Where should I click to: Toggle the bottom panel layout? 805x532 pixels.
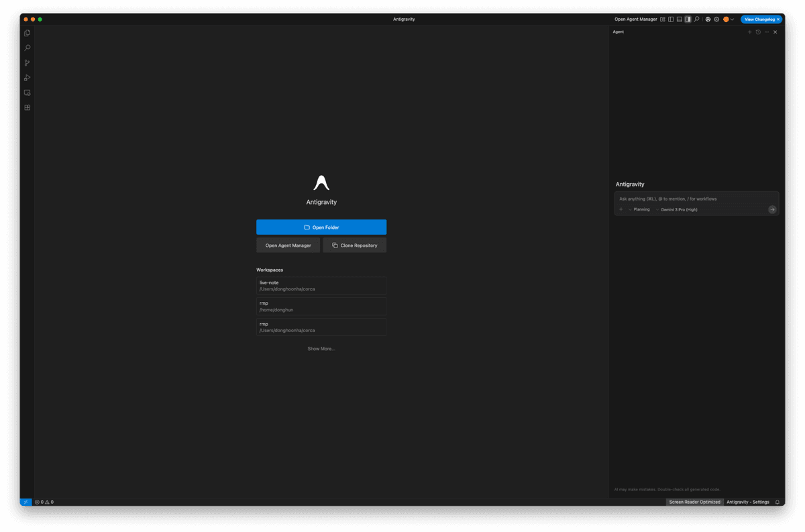(680, 19)
